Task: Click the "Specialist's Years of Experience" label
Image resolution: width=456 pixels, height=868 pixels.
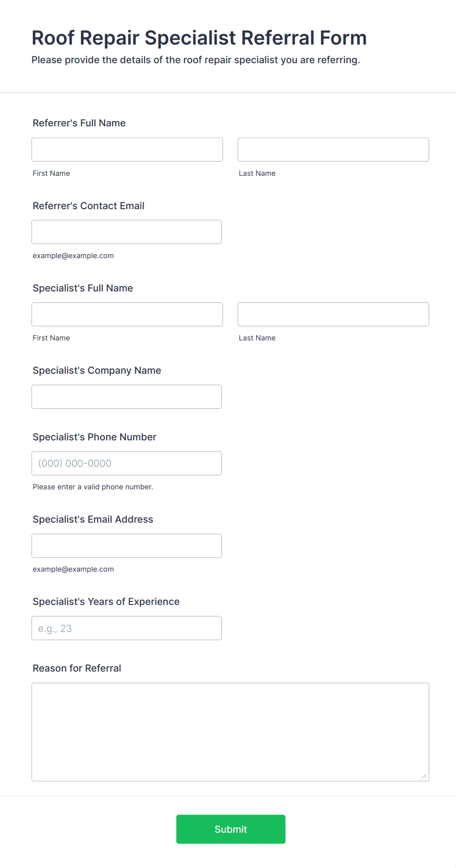Action: point(106,602)
